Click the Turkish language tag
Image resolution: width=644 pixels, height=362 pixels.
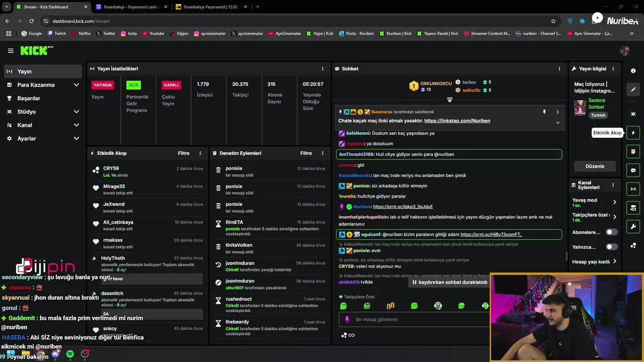point(598,115)
